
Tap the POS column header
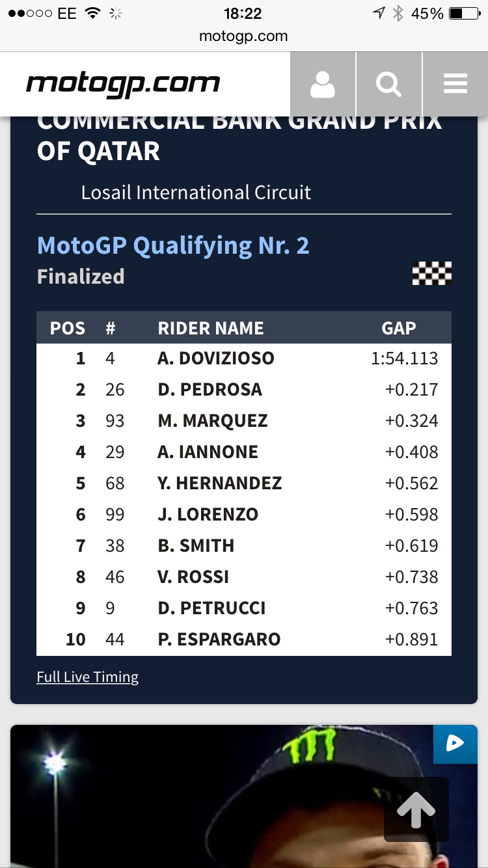(x=68, y=328)
